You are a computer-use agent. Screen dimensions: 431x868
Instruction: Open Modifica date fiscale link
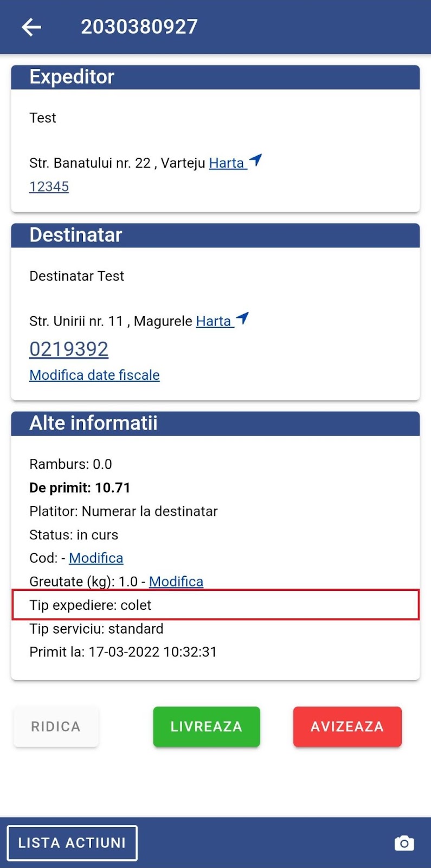coord(94,375)
